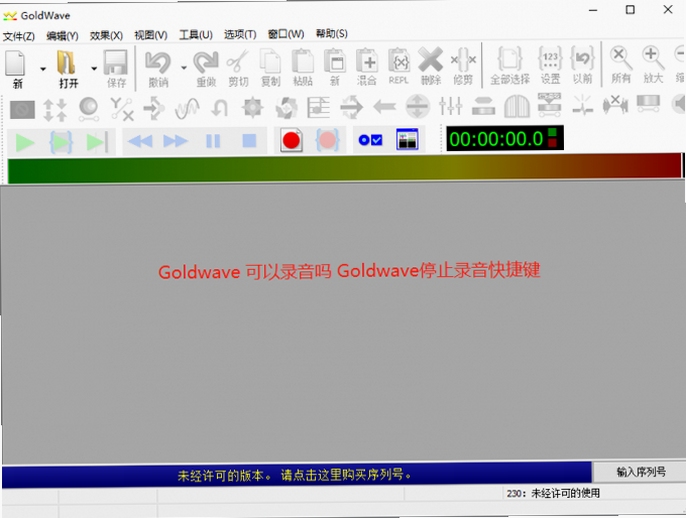Open the 工具(U) menu
This screenshot has width=686, height=518.
coord(196,35)
